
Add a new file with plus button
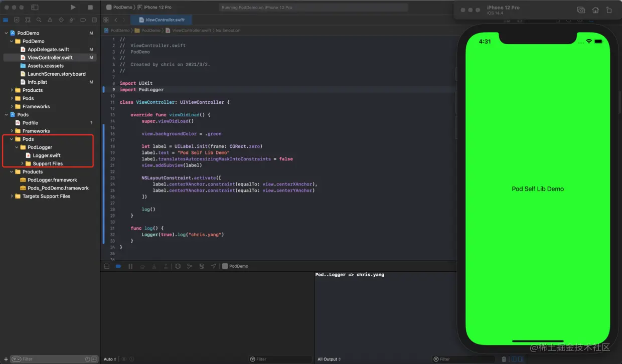coord(6,359)
